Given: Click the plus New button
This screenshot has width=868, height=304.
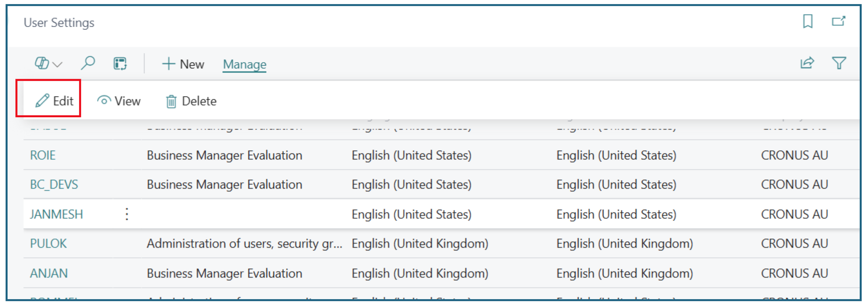Looking at the screenshot, I should 183,64.
